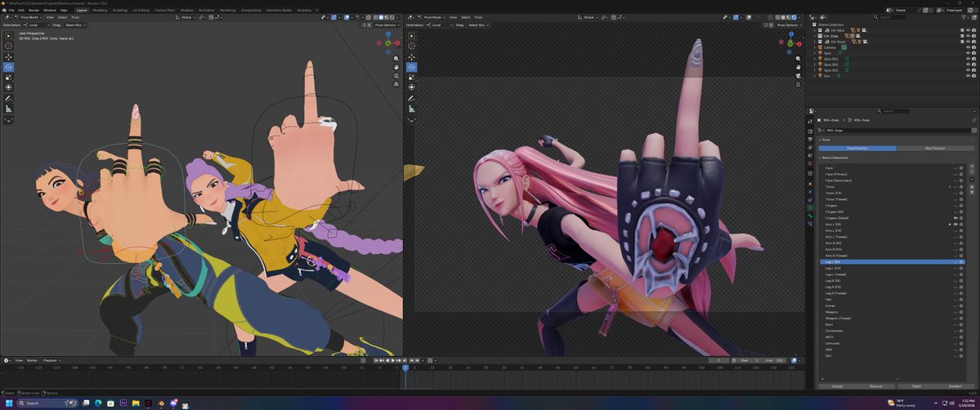Click the Select Box tool in right viewport
The width and height of the screenshot is (980, 410).
(411, 36)
